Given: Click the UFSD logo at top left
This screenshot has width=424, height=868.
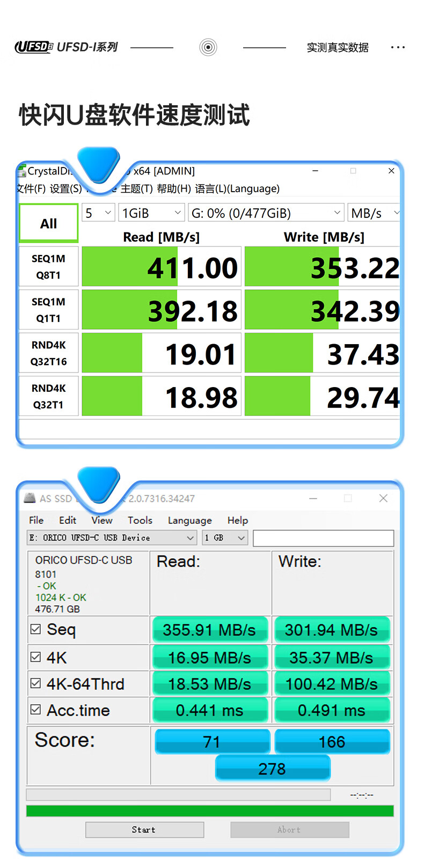Looking at the screenshot, I should [33, 47].
